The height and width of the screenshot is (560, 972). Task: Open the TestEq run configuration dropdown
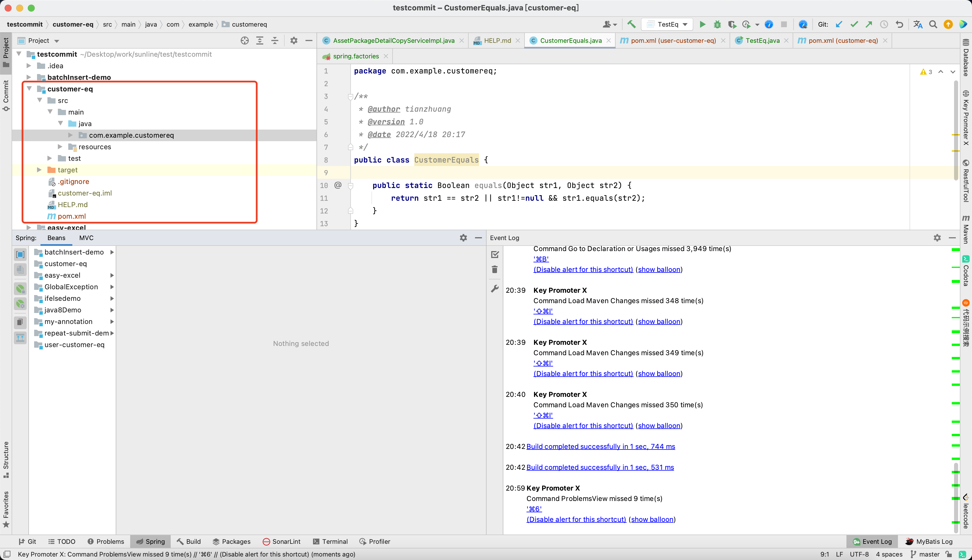[x=667, y=25]
